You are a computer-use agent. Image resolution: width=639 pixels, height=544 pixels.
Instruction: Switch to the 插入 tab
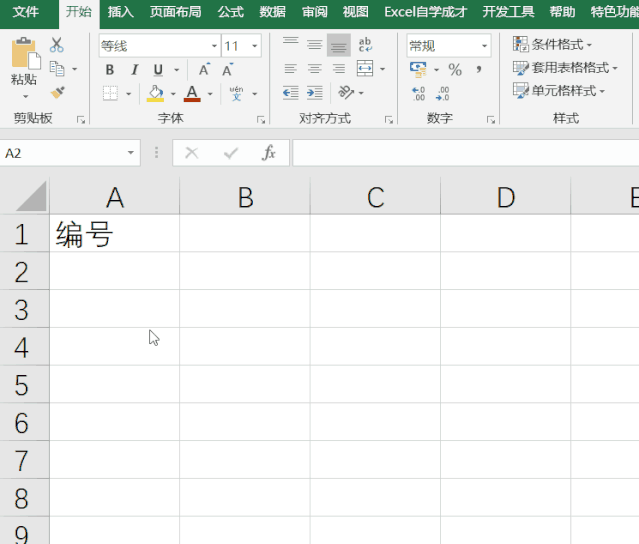(x=121, y=12)
